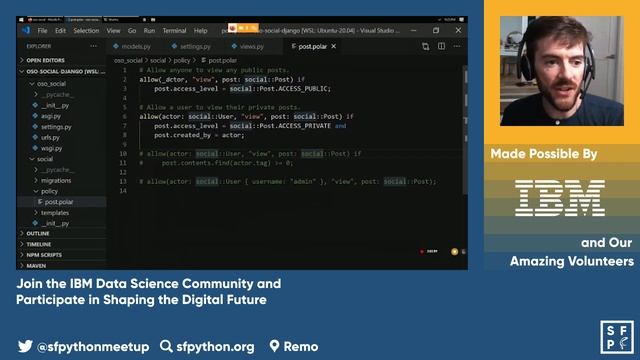Image resolution: width=640 pixels, height=360 pixels.
Task: Switch to the views.py tab
Action: (x=251, y=47)
